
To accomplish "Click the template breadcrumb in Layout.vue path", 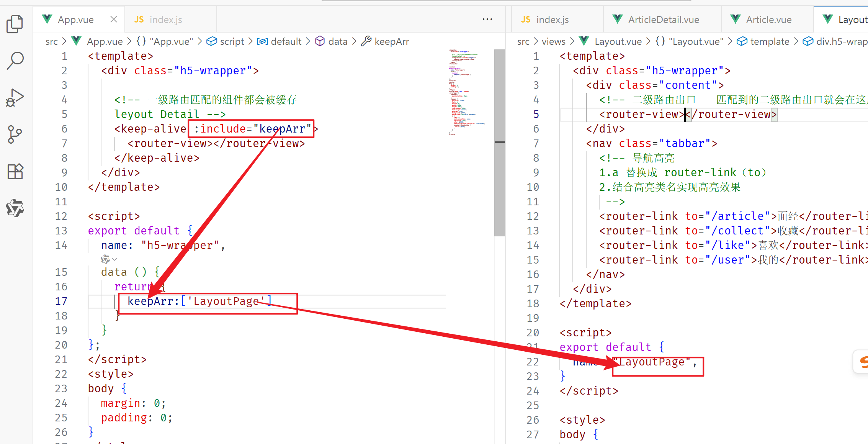I will 769,41.
